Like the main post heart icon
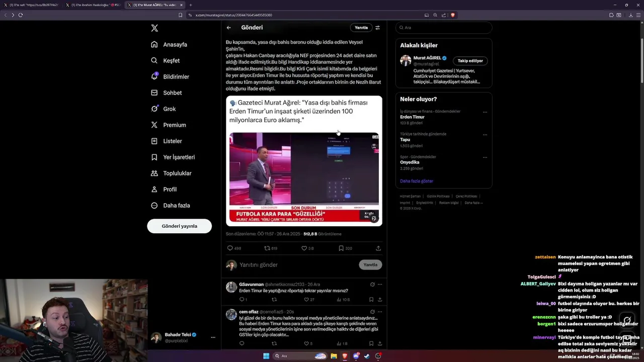This screenshot has height=362, width=644. point(304,248)
